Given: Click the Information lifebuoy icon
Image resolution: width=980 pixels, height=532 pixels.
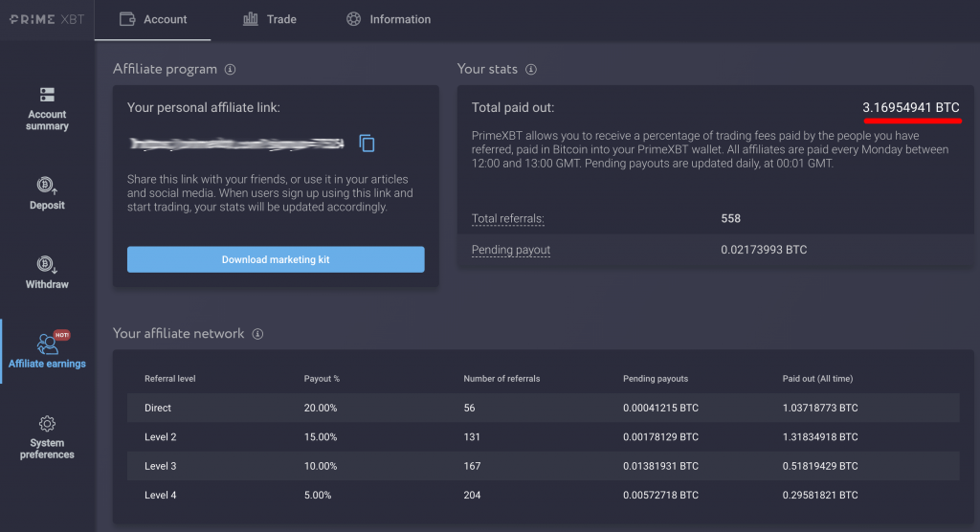Looking at the screenshot, I should point(354,19).
